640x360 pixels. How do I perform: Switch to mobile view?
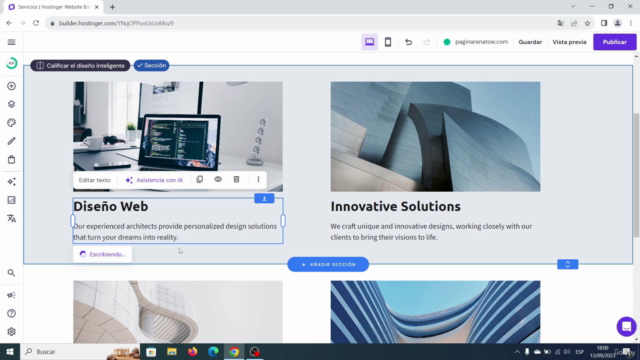tap(388, 42)
